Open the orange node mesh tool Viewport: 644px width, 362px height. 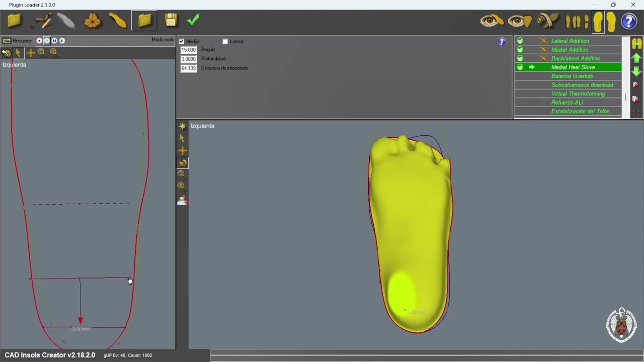(x=93, y=21)
